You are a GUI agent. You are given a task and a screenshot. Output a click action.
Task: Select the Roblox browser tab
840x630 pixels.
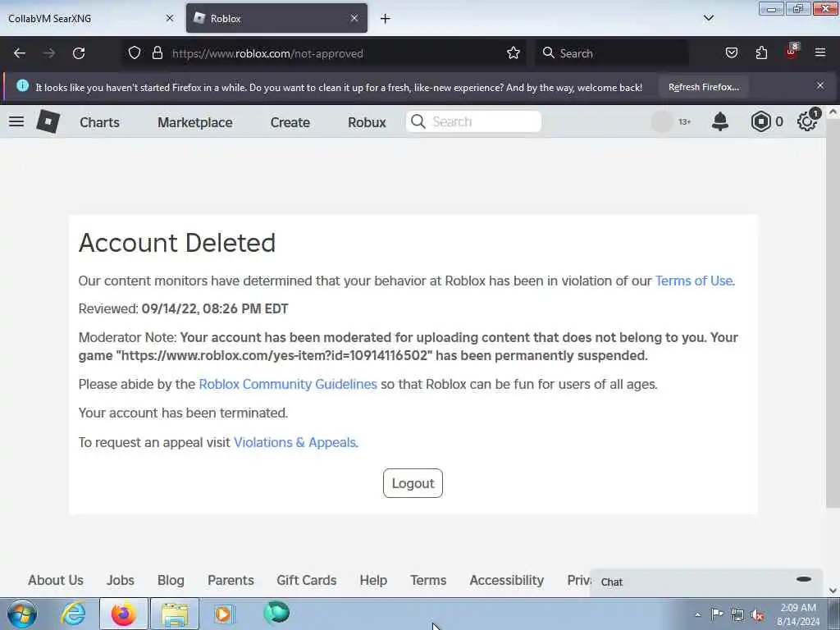pyautogui.click(x=276, y=18)
